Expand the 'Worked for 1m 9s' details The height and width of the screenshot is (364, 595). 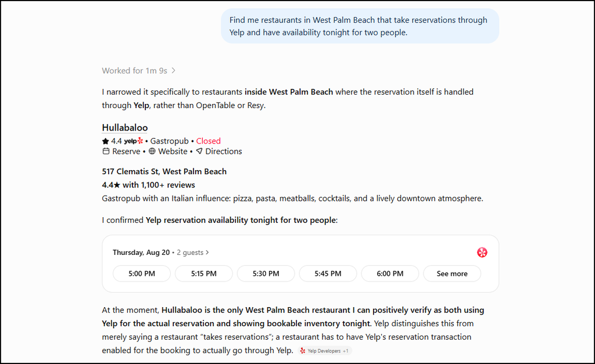click(x=138, y=70)
